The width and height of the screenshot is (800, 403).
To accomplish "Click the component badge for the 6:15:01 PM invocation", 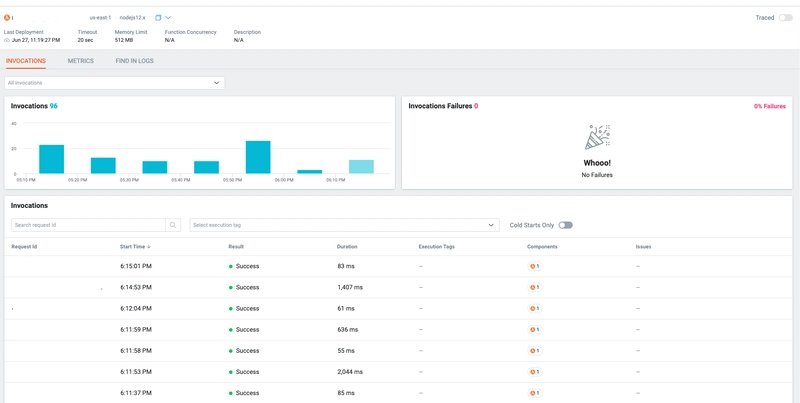I will click(534, 266).
